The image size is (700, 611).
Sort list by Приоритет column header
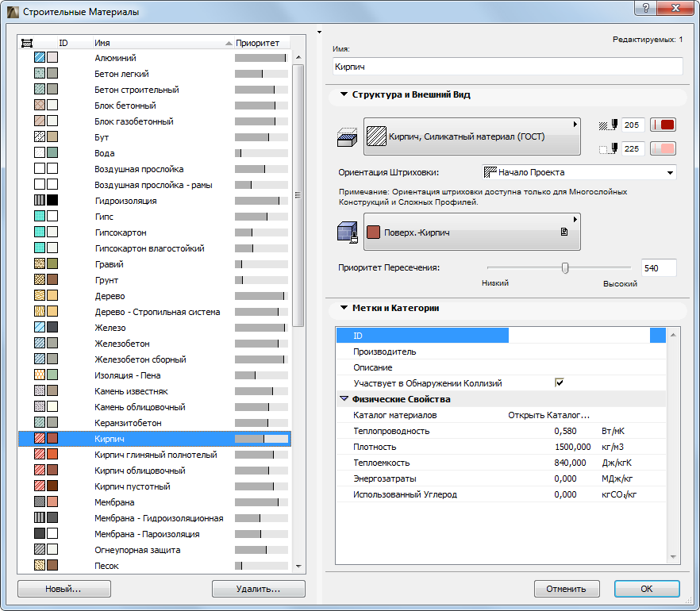(x=262, y=43)
